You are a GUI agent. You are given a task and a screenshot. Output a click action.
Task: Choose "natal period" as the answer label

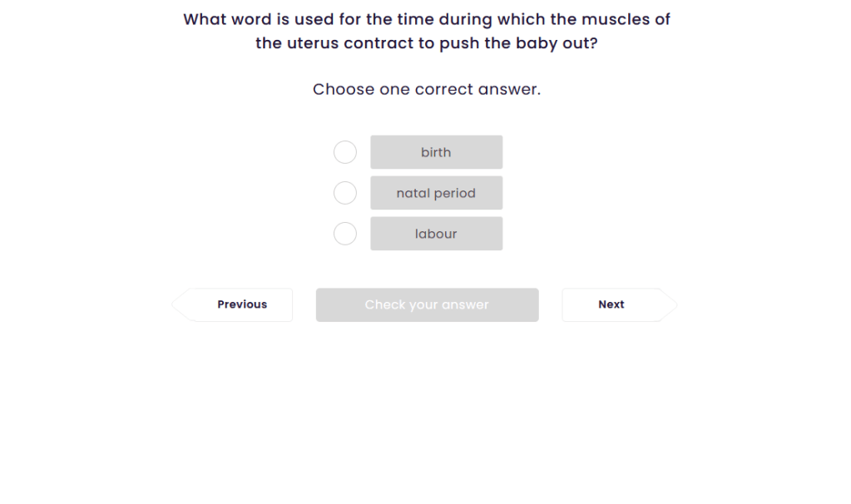click(436, 193)
